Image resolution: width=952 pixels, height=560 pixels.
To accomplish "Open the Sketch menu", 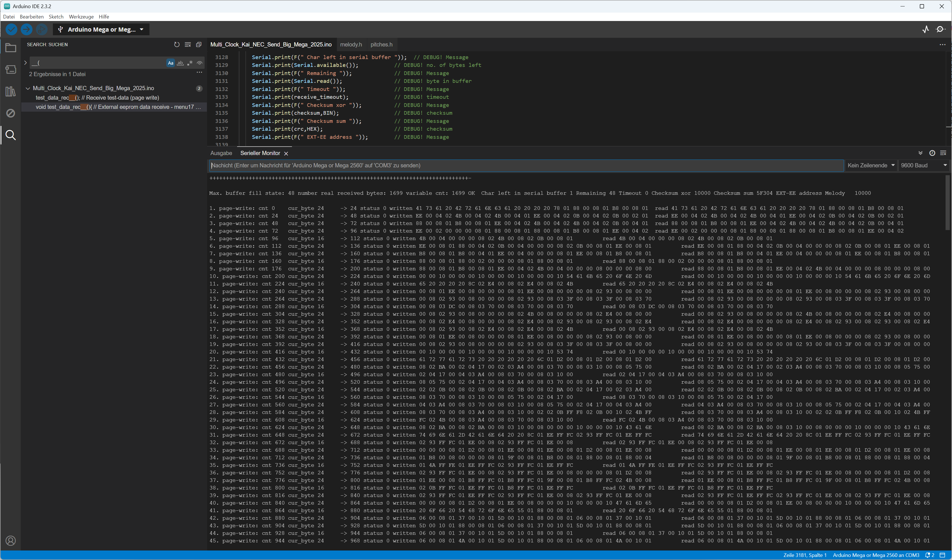I will tap(56, 17).
